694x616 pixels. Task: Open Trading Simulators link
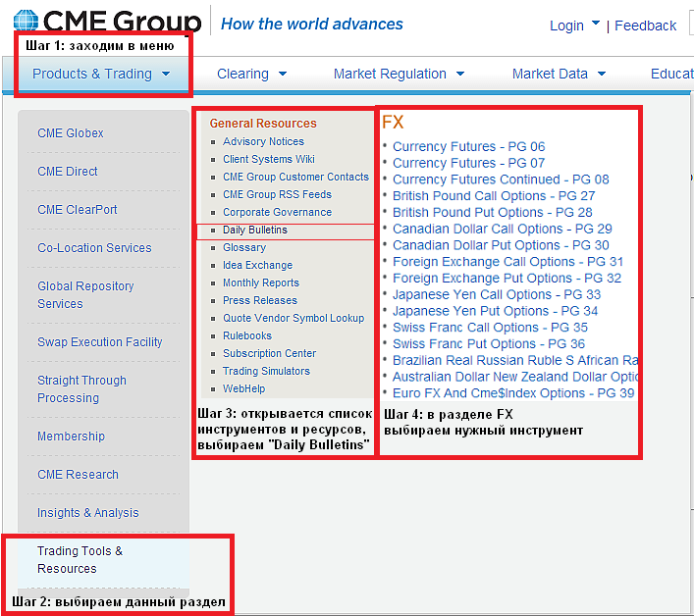click(x=266, y=372)
